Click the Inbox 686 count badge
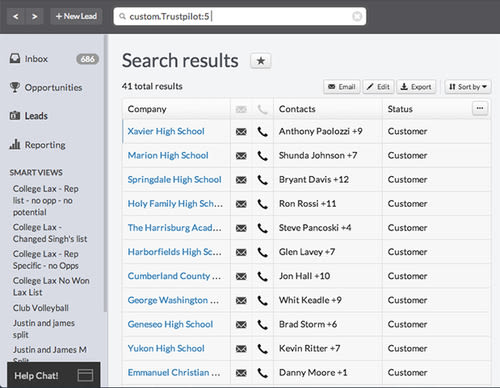This screenshot has width=500, height=388. click(x=87, y=59)
